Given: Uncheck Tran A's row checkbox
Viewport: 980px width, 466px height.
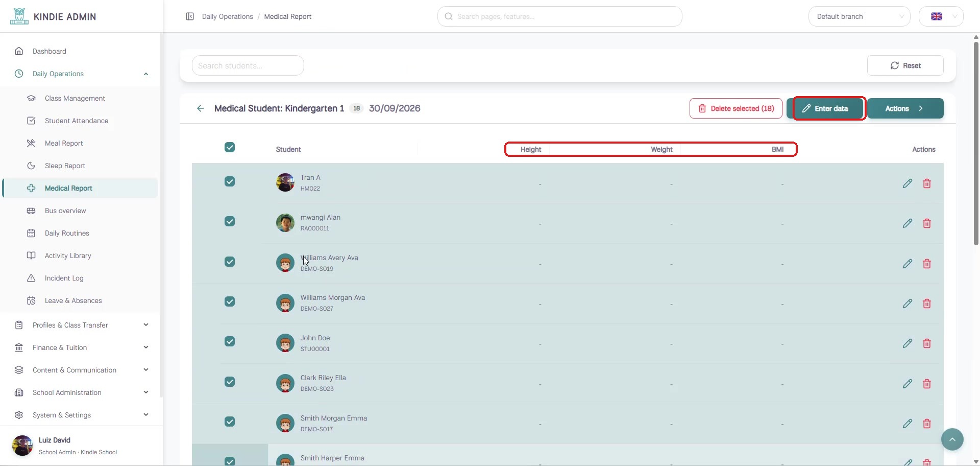Looking at the screenshot, I should pos(230,181).
